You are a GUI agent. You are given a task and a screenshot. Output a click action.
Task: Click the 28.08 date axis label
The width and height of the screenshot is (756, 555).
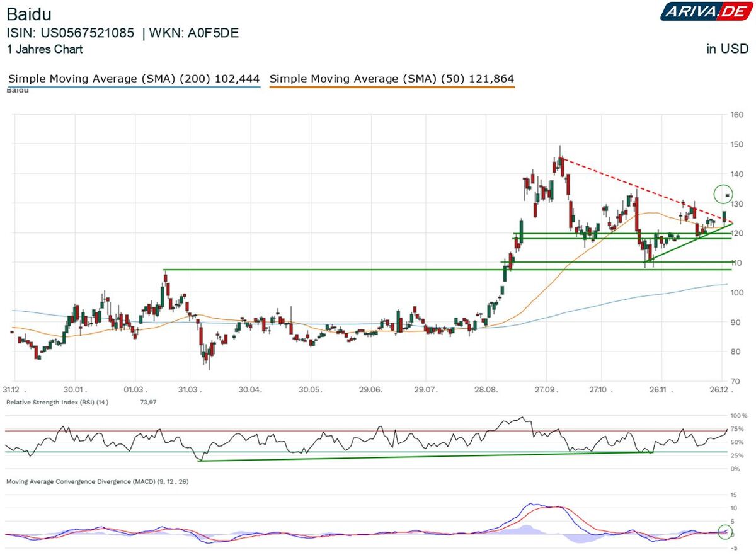pos(487,391)
